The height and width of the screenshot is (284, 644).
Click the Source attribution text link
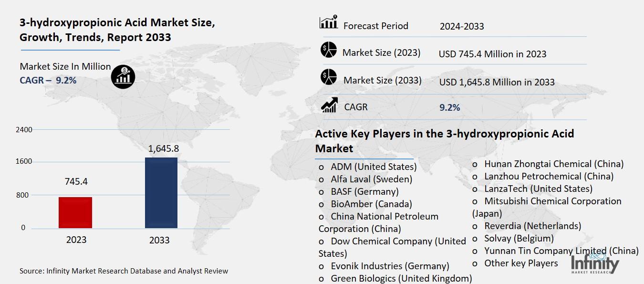[x=123, y=271]
